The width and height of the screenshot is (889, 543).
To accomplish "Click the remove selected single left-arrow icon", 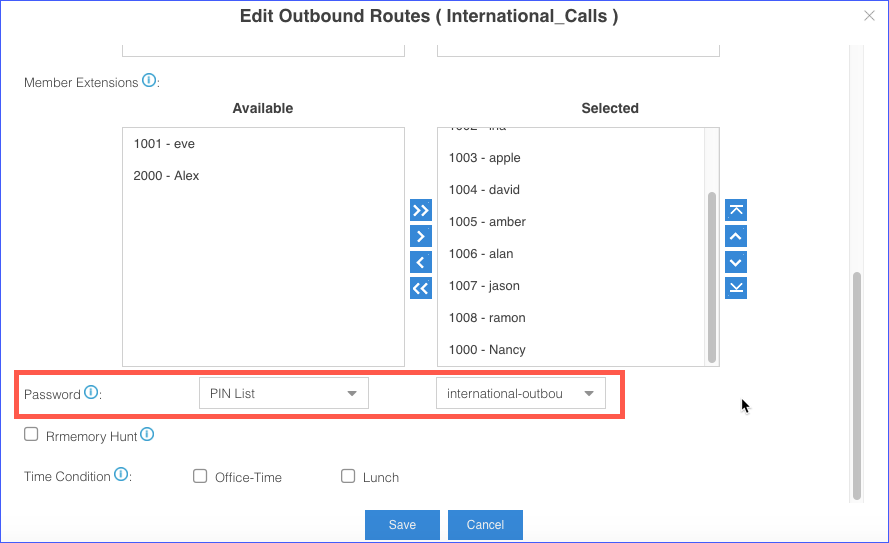I will click(x=420, y=262).
